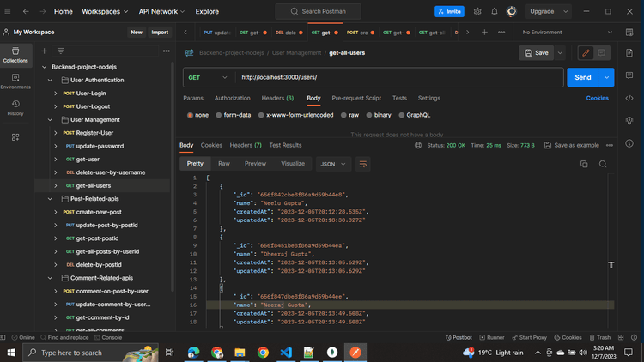
Task: Open the configure workspace sidebar icon
Action: point(15,137)
